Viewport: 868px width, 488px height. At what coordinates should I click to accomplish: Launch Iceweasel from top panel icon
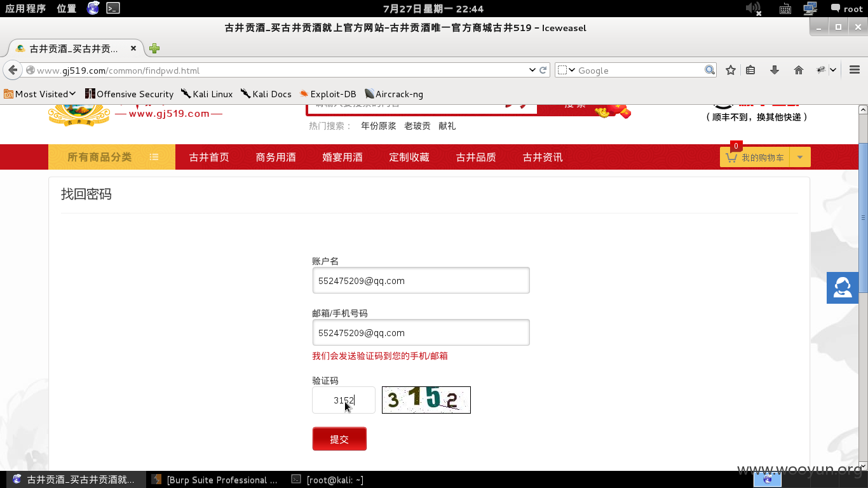click(93, 8)
